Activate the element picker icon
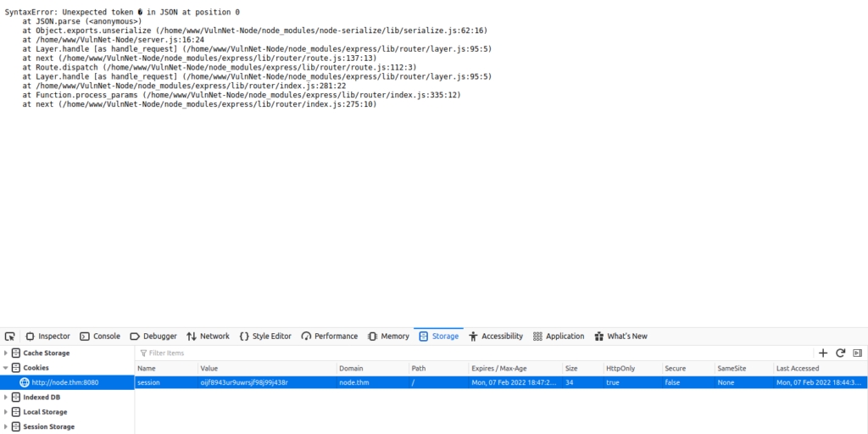868x434 pixels. coord(9,337)
